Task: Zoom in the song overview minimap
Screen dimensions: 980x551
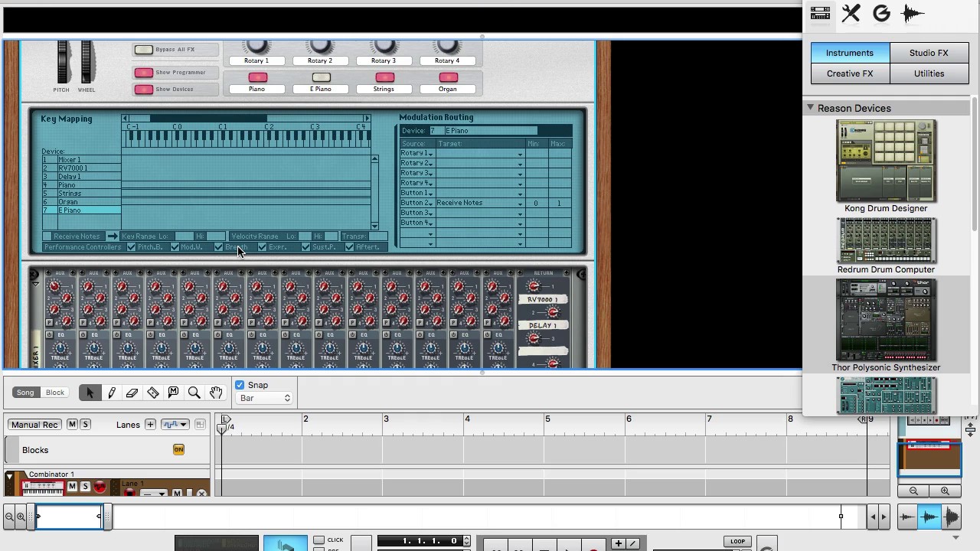Action: (945, 491)
